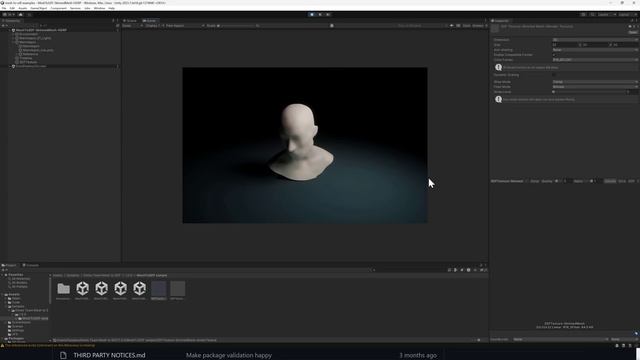Switch to the Scene tab

click(131, 20)
